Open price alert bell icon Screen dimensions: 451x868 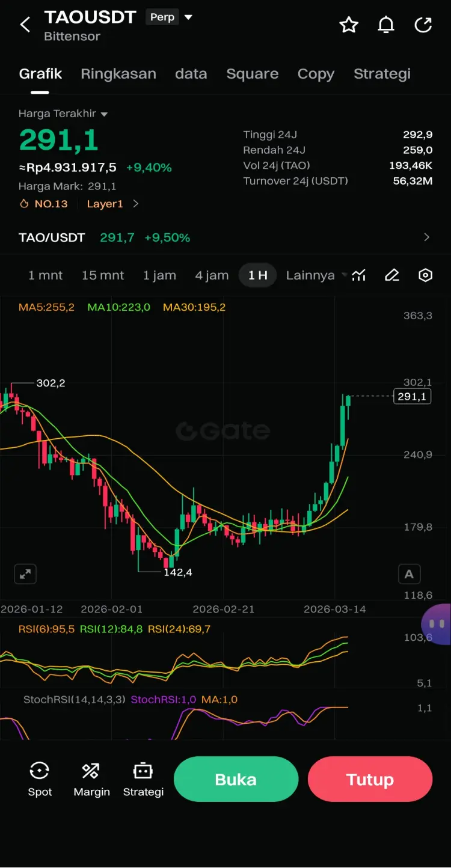386,25
